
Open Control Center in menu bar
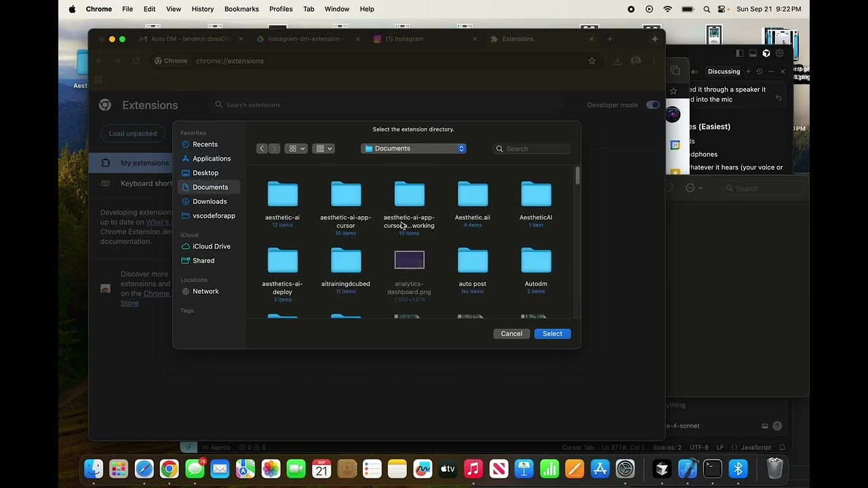coord(722,9)
